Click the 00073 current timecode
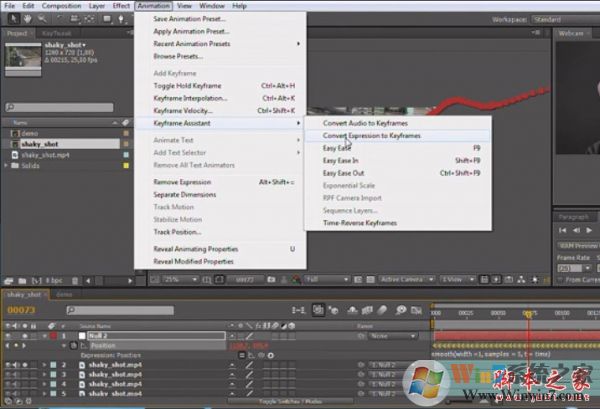The height and width of the screenshot is (409, 600). point(22,310)
